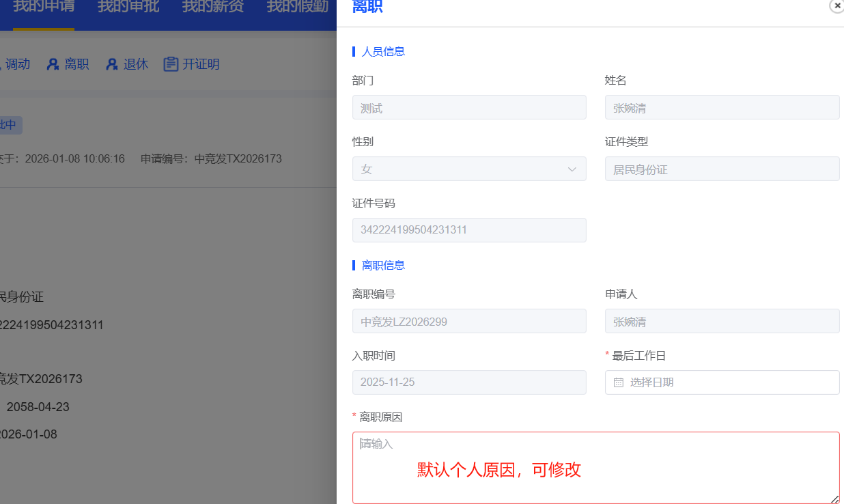Viewport: 844px width, 504px height.
Task: Click the 申请人 input field
Action: pos(722,321)
